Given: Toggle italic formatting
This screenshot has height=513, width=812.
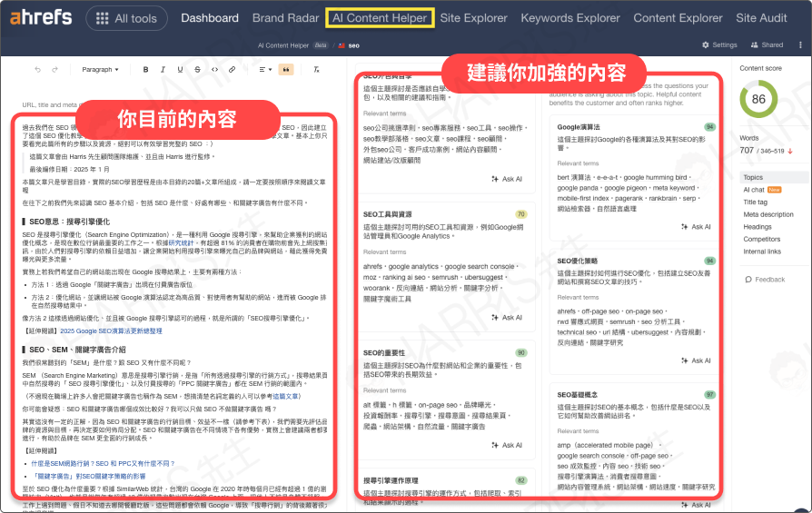Looking at the screenshot, I should point(163,69).
